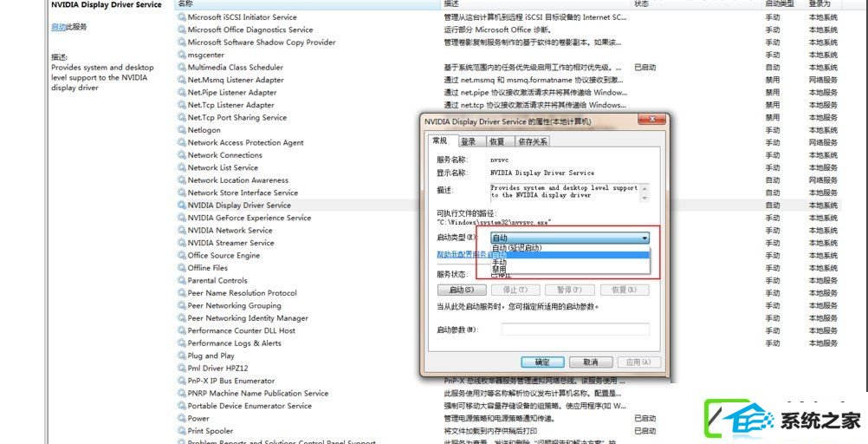The width and height of the screenshot is (868, 444).
Task: Click the Print Spooler service icon
Action: pos(182,431)
